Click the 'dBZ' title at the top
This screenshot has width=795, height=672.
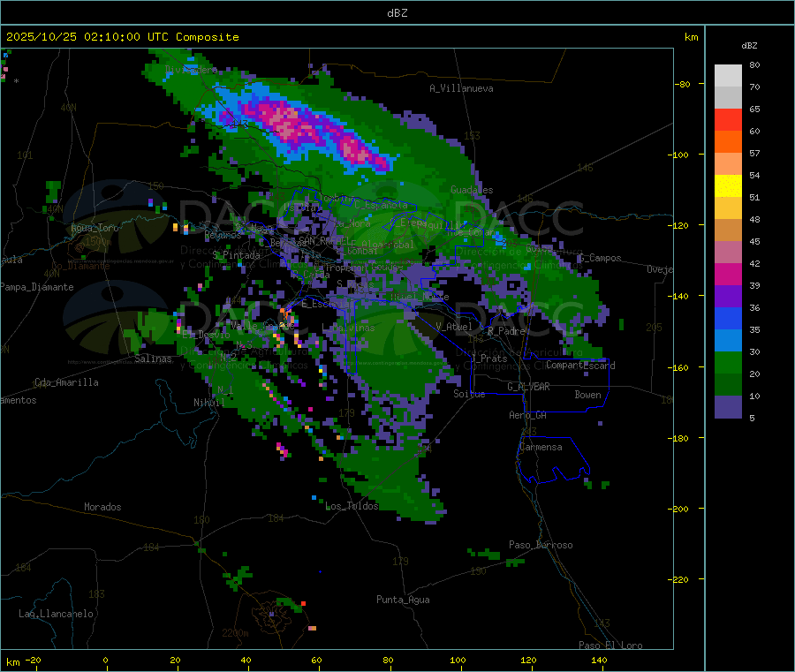click(397, 13)
